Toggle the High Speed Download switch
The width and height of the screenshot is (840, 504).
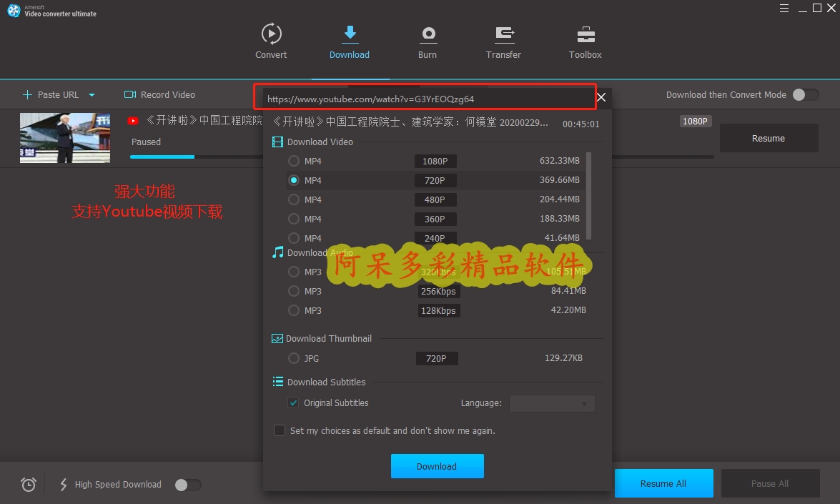click(x=188, y=485)
